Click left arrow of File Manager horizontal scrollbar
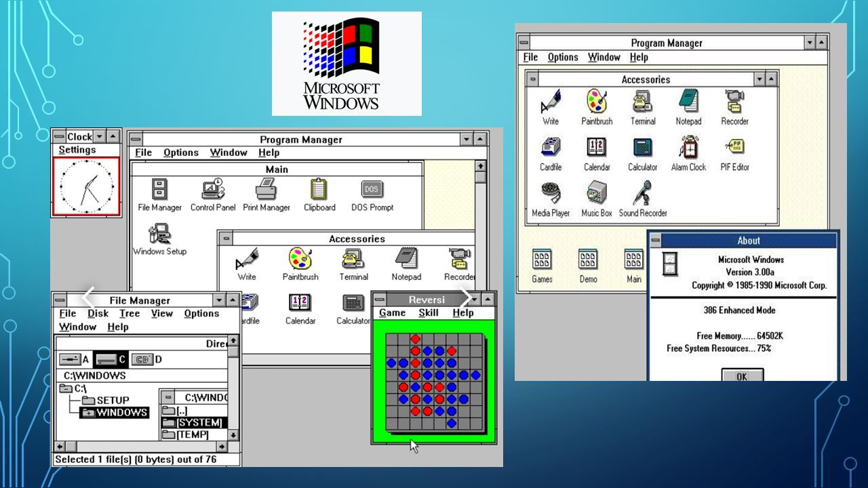 (x=60, y=447)
